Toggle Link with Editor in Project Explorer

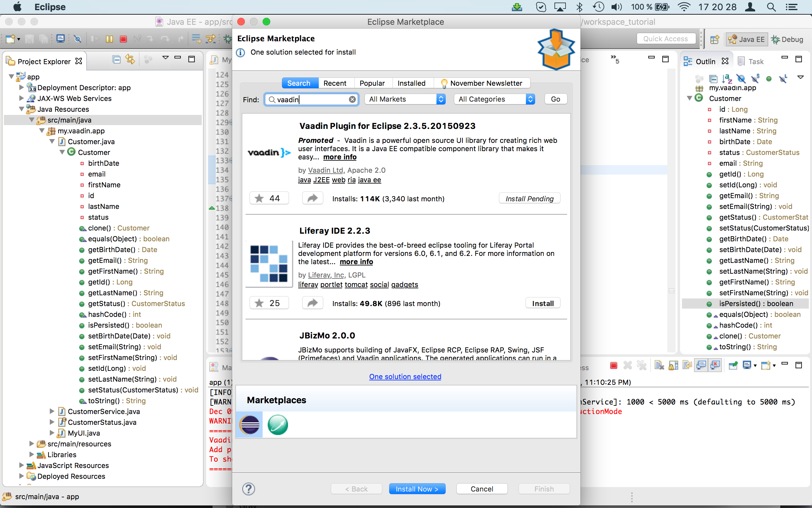pos(130,60)
